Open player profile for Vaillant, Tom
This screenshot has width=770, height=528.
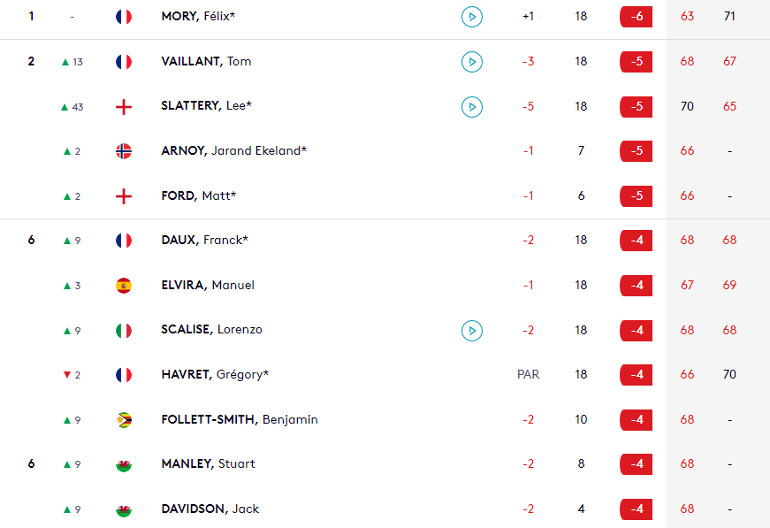(x=206, y=61)
